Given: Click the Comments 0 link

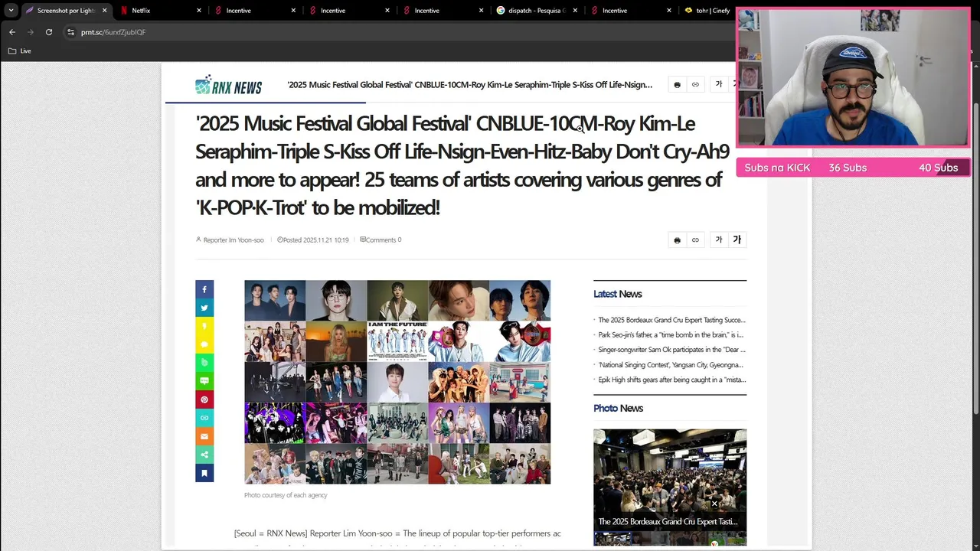Looking at the screenshot, I should pyautogui.click(x=381, y=240).
